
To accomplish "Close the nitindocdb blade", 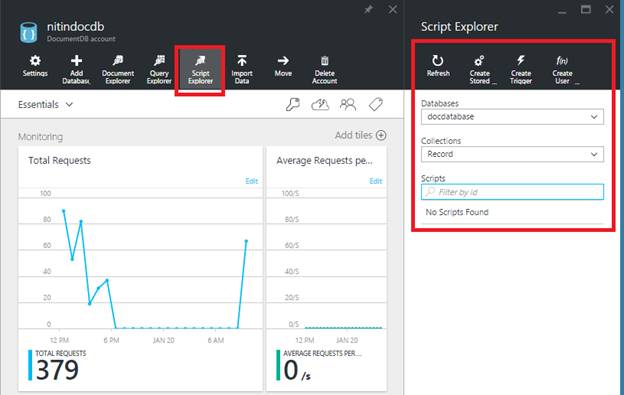I will (x=392, y=10).
